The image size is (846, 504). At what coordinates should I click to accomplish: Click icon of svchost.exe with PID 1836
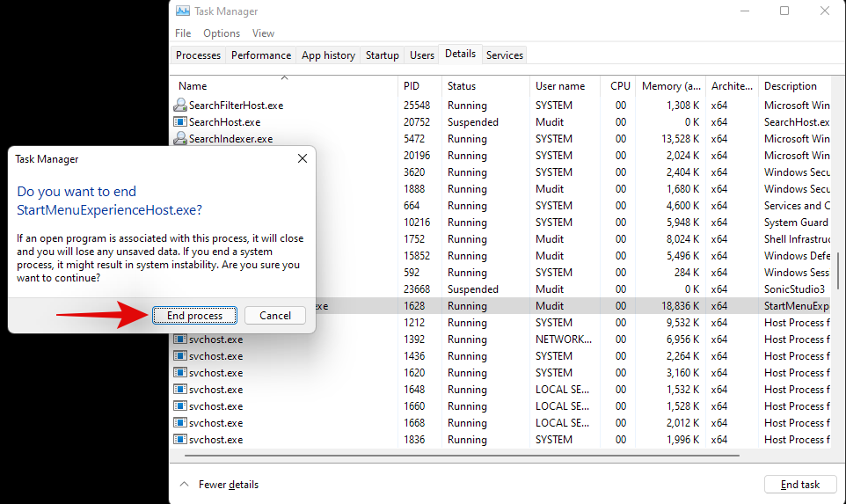click(x=180, y=440)
